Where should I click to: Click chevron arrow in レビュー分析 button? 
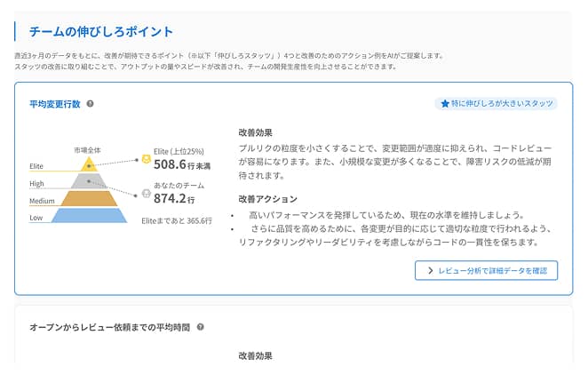coord(430,270)
